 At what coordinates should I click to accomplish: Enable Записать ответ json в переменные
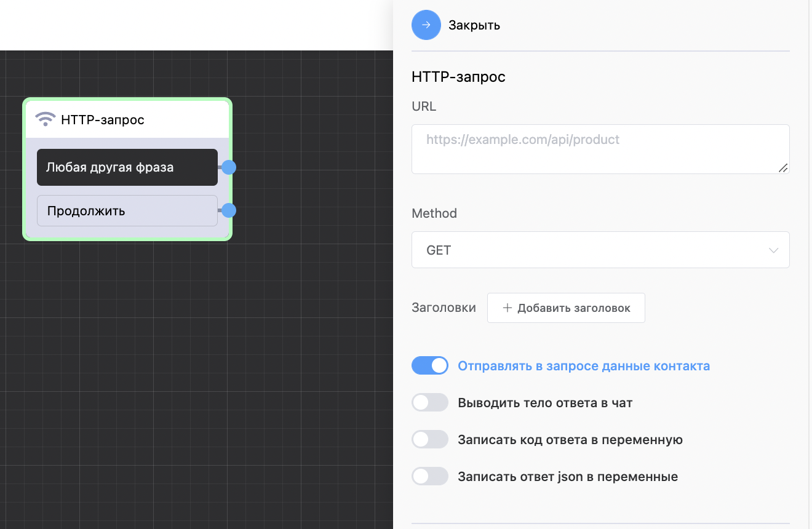(x=430, y=477)
